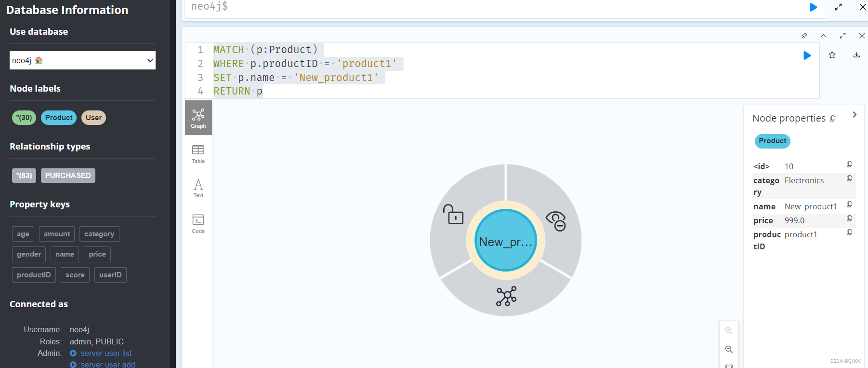This screenshot has height=368, width=868.
Task: Select the New_pr... product node
Action: click(x=506, y=240)
